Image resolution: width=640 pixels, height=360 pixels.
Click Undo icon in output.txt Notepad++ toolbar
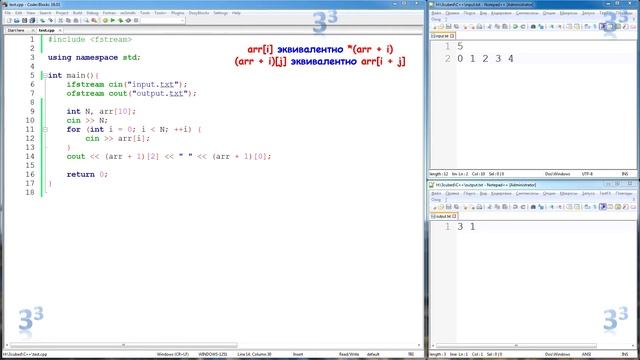click(515, 207)
